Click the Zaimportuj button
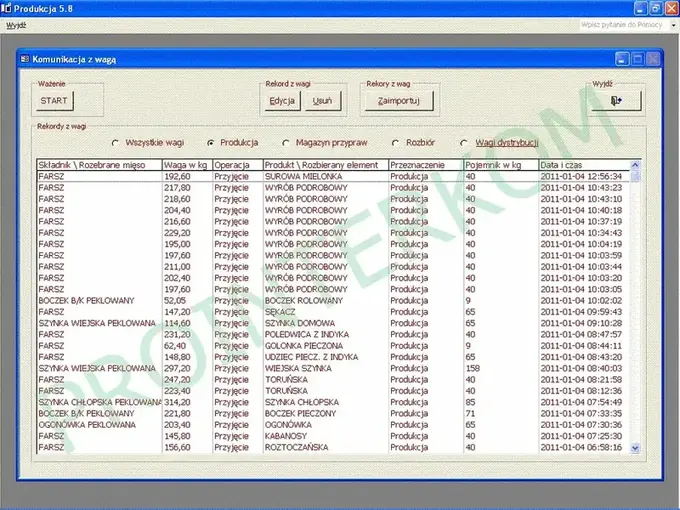This screenshot has height=510, width=680. pyautogui.click(x=399, y=101)
